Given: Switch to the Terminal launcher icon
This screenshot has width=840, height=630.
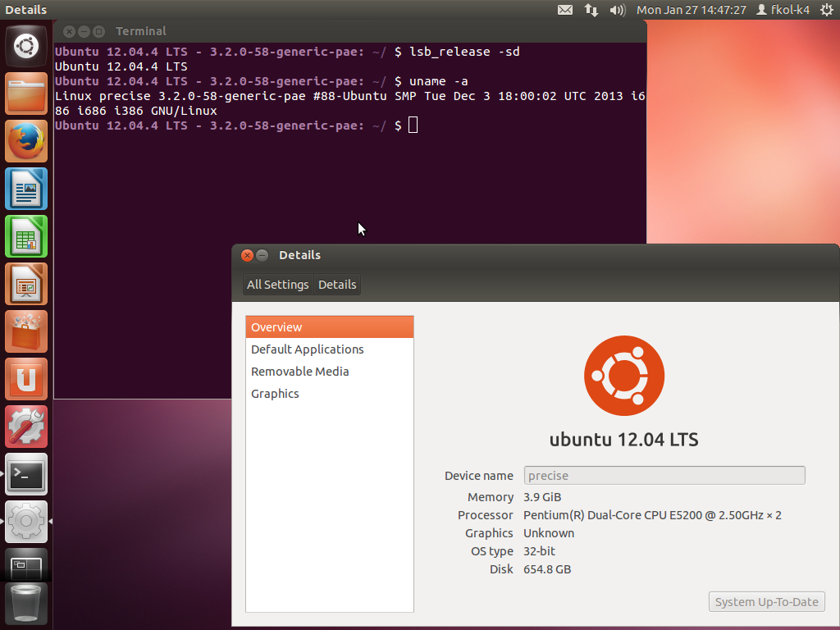Looking at the screenshot, I should pyautogui.click(x=26, y=475).
